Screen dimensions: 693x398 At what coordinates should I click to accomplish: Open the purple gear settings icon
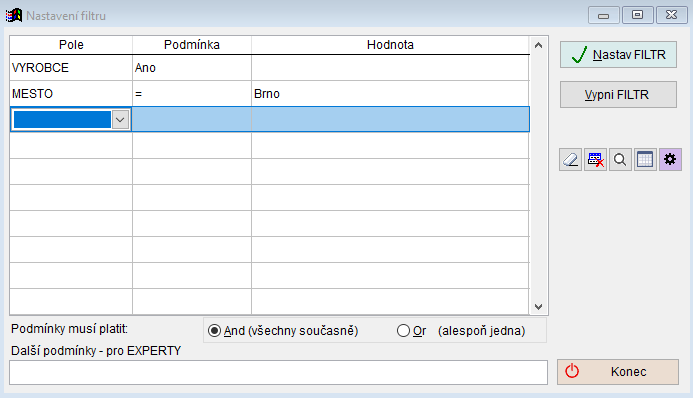pyautogui.click(x=670, y=159)
